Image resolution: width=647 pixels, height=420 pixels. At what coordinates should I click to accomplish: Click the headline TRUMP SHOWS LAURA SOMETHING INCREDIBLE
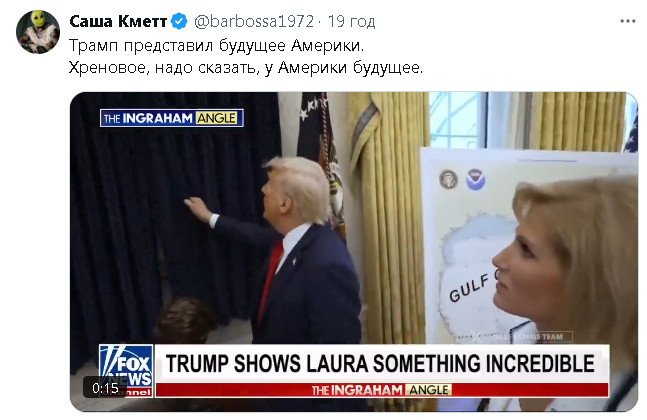point(380,364)
